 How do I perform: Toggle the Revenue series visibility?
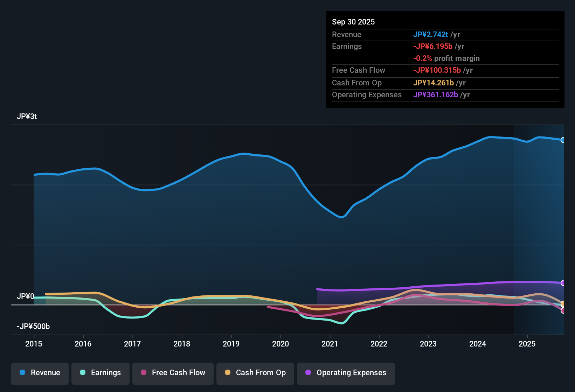coord(40,373)
